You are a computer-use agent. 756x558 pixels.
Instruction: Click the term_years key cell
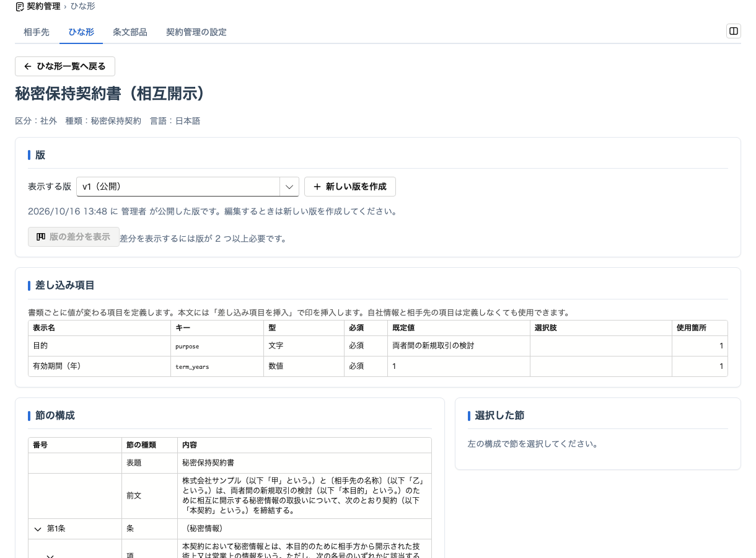pos(218,366)
